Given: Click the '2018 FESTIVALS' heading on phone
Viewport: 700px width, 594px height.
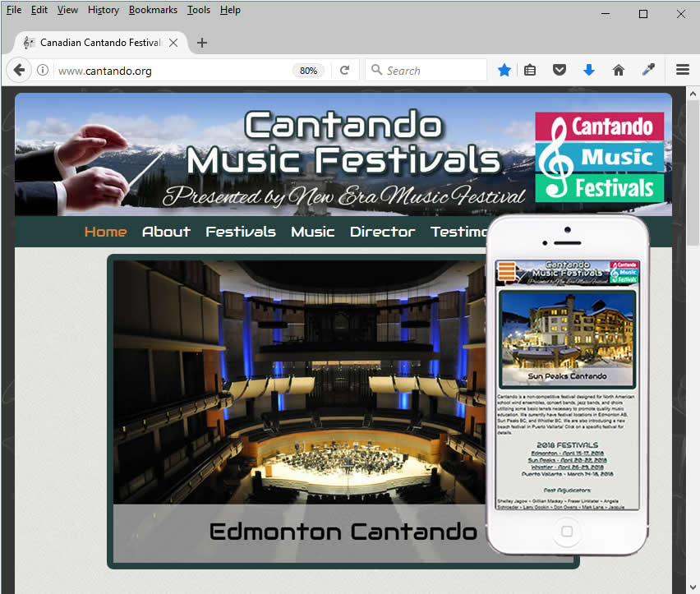Looking at the screenshot, I should coord(567,445).
